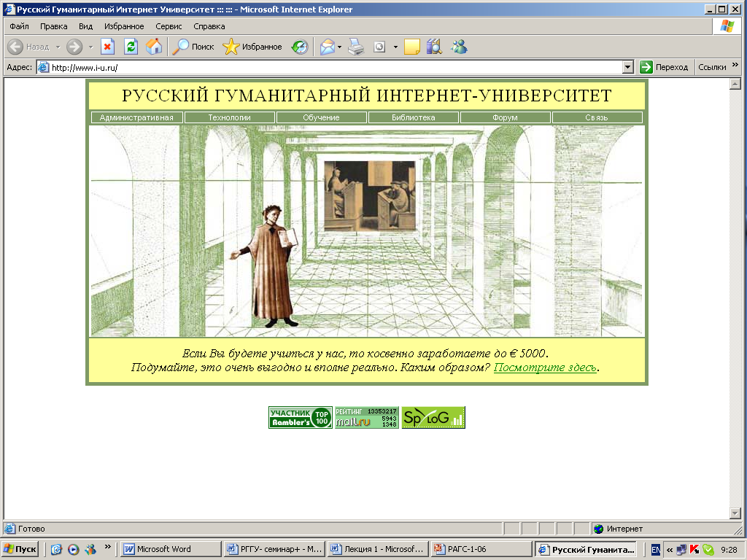Open Kaspersky tray icon

click(x=694, y=550)
